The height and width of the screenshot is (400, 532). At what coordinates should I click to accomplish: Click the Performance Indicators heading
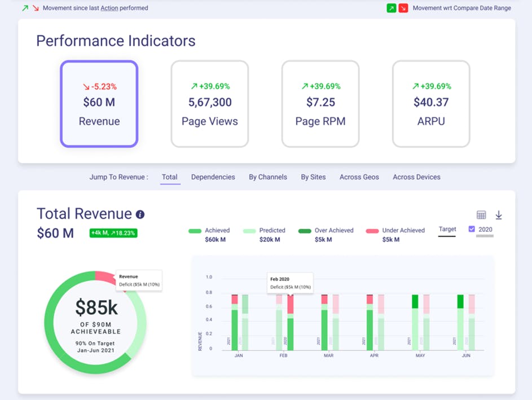pos(116,41)
